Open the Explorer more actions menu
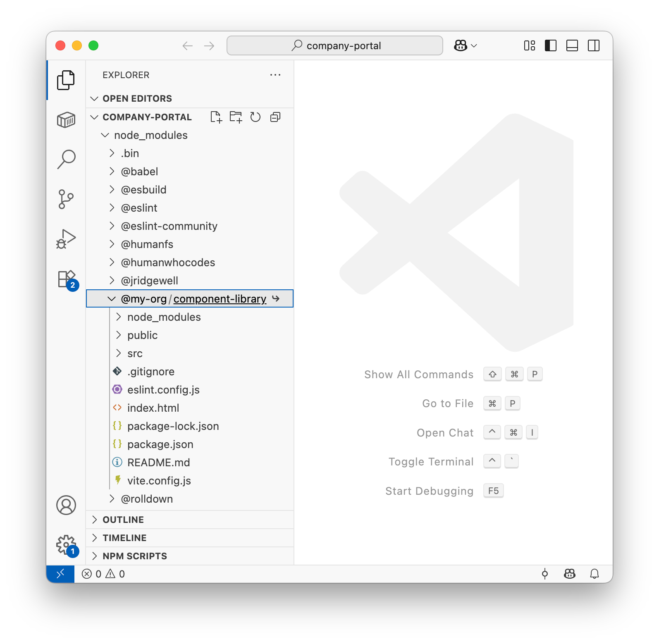This screenshot has width=659, height=644. (275, 75)
